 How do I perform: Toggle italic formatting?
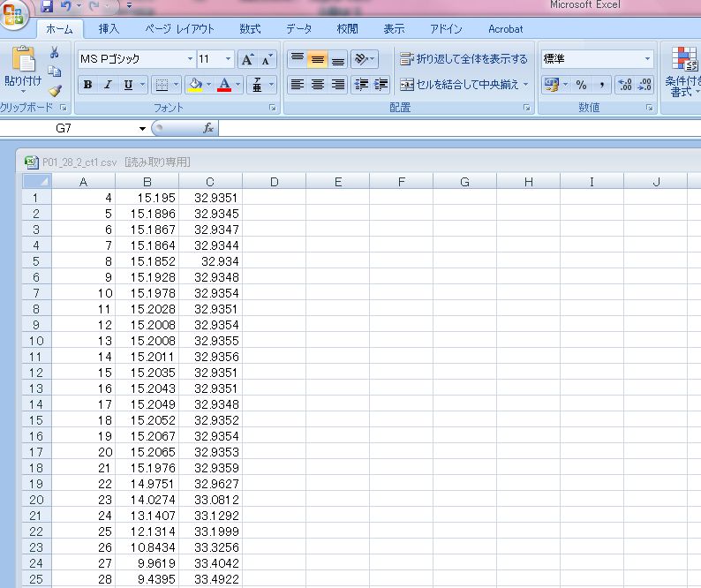tap(108, 85)
